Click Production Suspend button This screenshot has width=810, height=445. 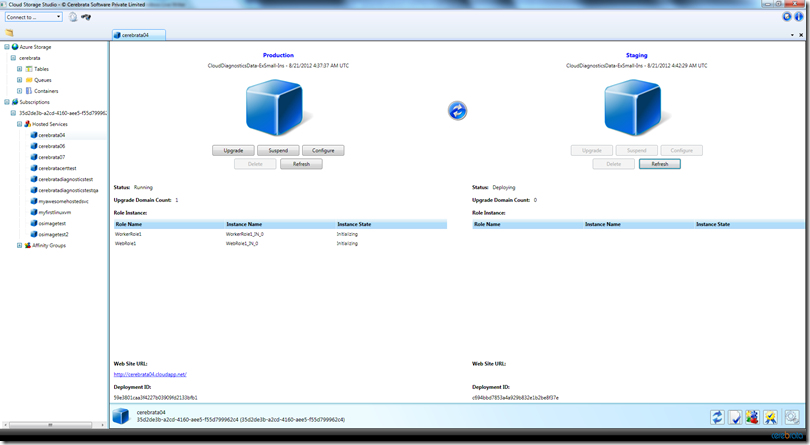[278, 150]
